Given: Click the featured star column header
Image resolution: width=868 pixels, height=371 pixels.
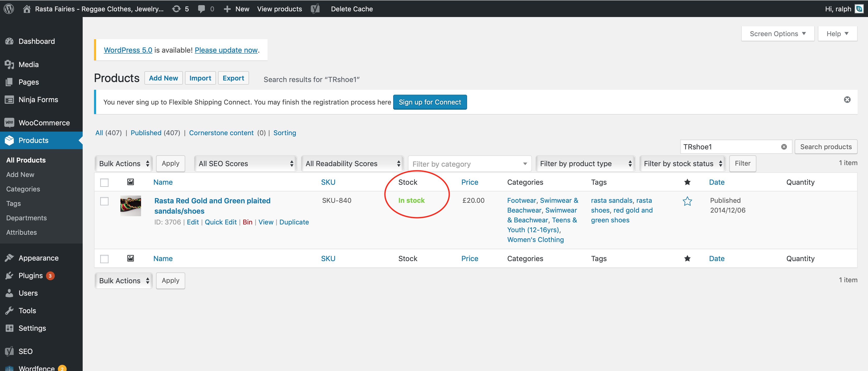Looking at the screenshot, I should click(x=687, y=182).
